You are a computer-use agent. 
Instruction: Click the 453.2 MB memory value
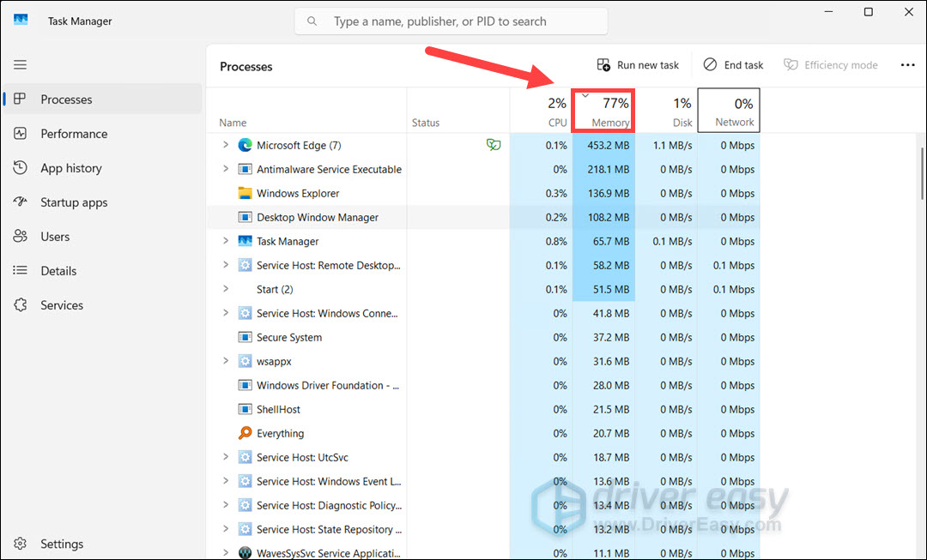point(608,145)
